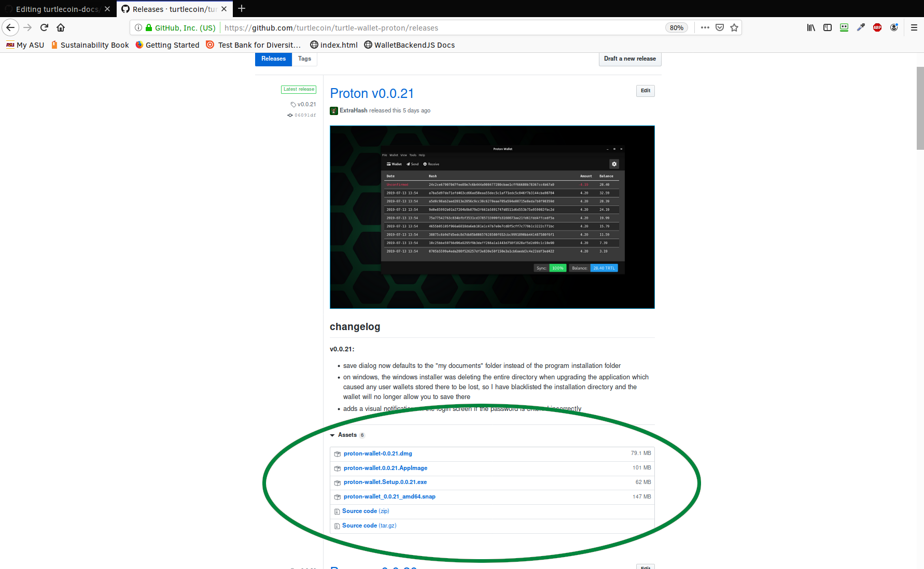Viewport: 924px width, 569px height.
Task: Open Sustainability Book bookmark
Action: pyautogui.click(x=90, y=45)
